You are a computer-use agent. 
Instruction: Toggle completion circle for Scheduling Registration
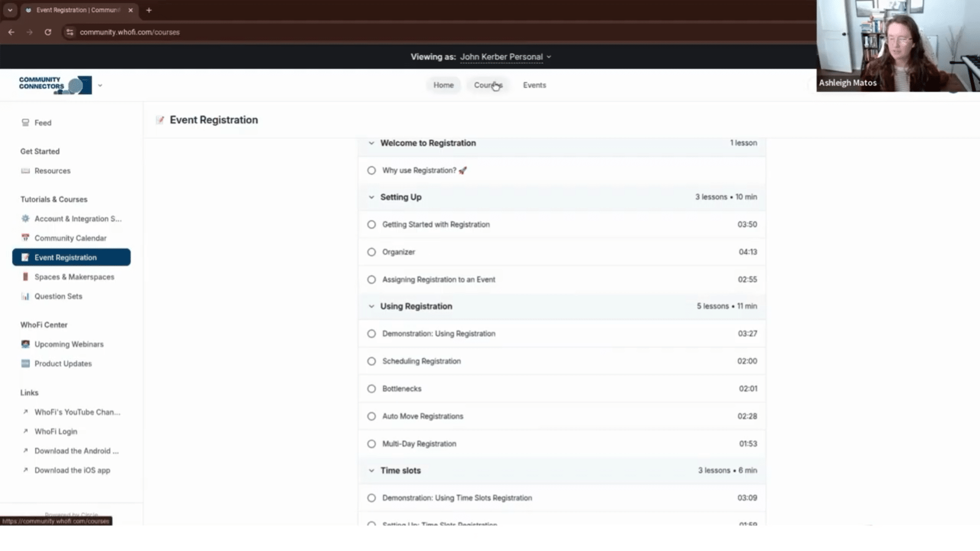(372, 361)
